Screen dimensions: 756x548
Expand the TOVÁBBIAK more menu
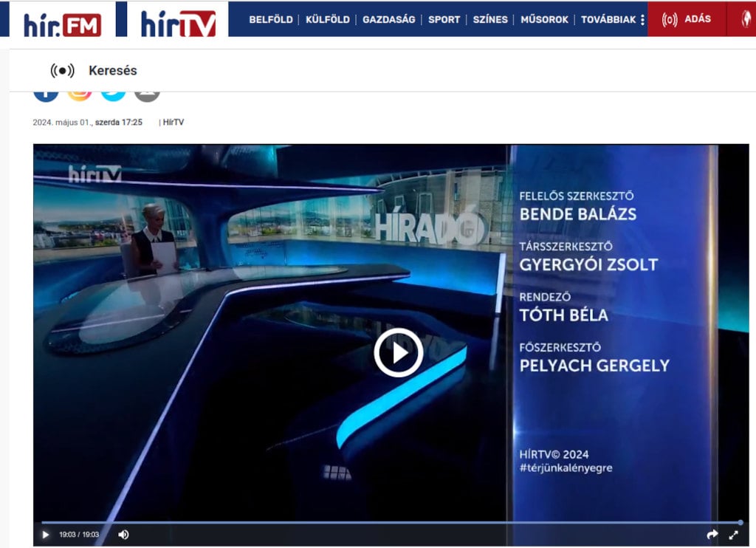coord(612,20)
